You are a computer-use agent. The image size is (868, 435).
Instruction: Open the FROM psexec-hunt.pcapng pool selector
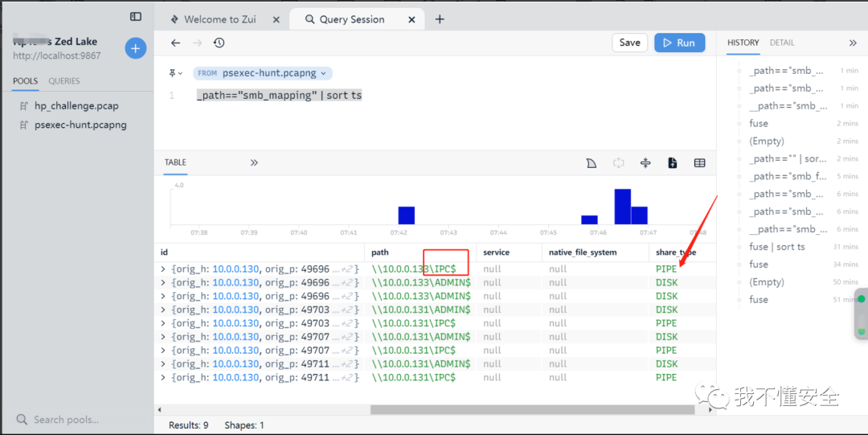pos(262,73)
